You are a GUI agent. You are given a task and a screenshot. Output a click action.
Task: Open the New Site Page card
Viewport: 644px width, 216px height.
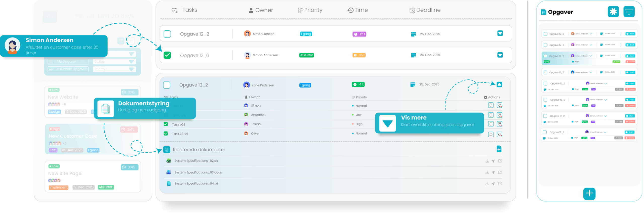tap(93, 177)
